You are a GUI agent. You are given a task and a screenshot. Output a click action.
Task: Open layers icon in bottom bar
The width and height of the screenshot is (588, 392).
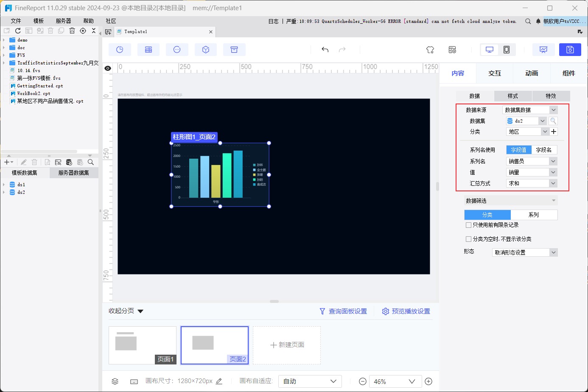(x=115, y=381)
